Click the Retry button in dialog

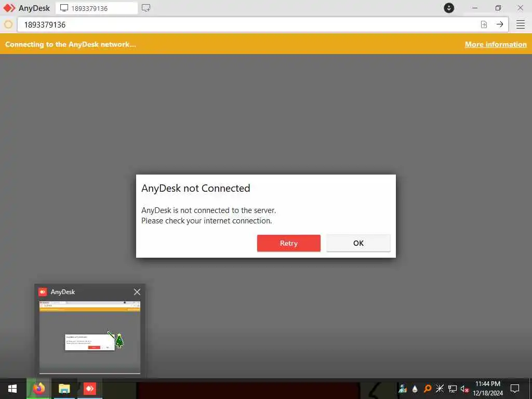[288, 243]
